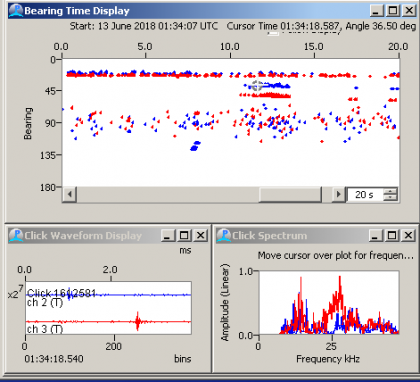Click the red pulse in ch 3 waveform
Viewport: 420px width, 382px height.
[x=137, y=321]
